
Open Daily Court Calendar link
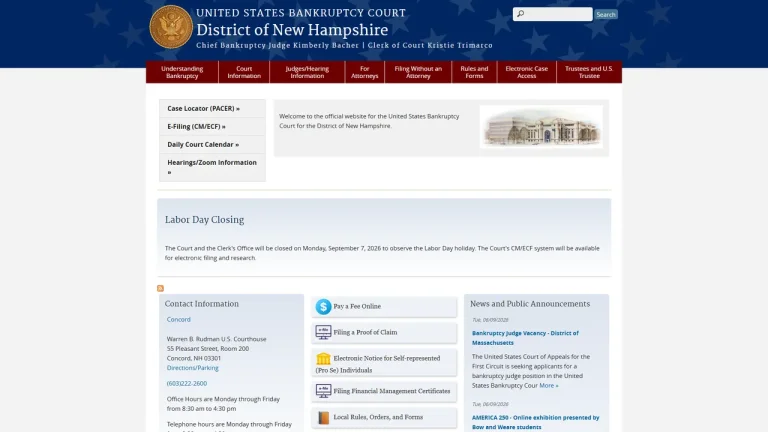[203, 144]
